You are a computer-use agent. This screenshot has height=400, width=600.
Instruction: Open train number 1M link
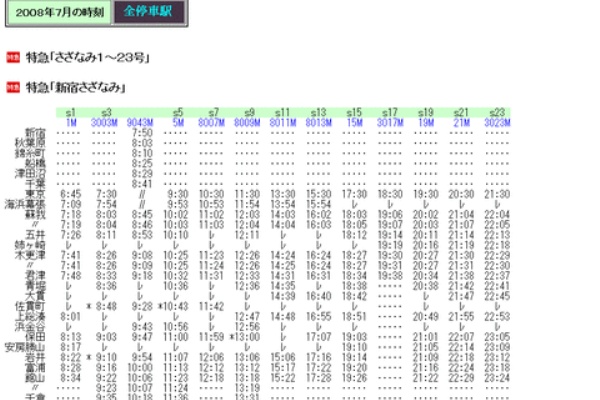pos(71,122)
